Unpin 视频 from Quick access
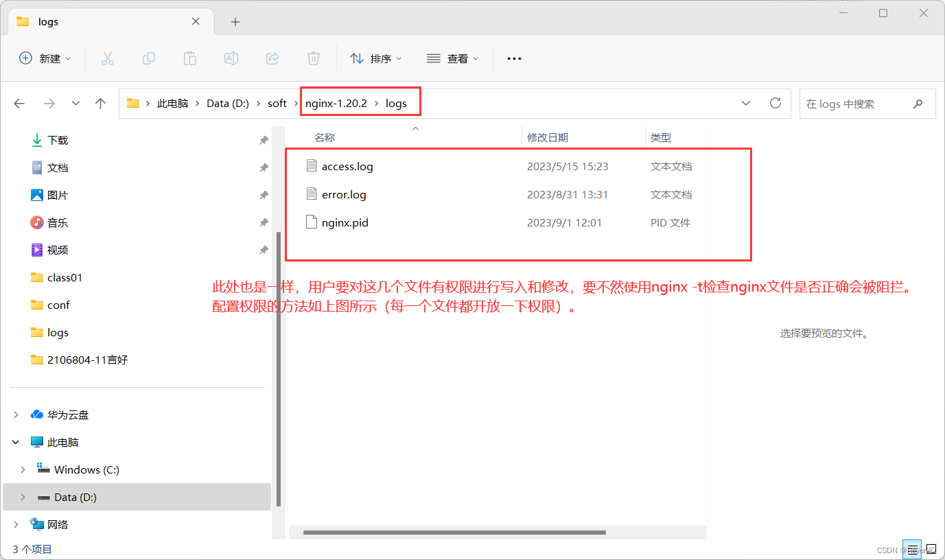This screenshot has width=945, height=560. coord(264,250)
